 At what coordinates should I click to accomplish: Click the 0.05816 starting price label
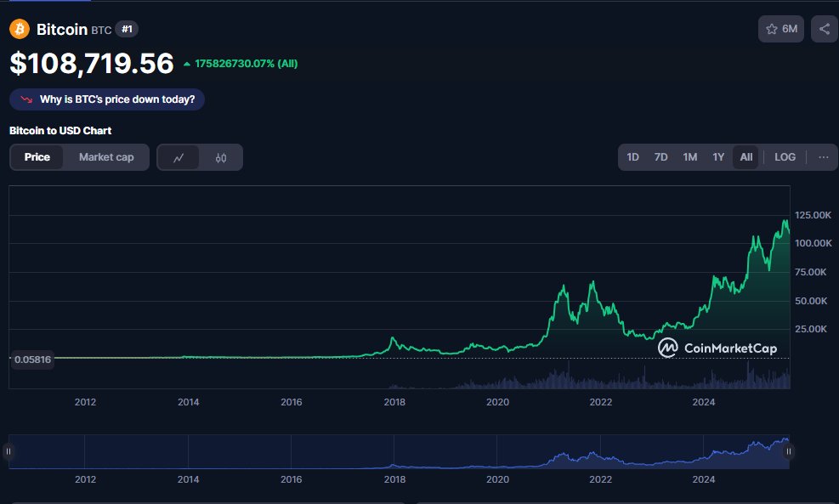(x=32, y=360)
